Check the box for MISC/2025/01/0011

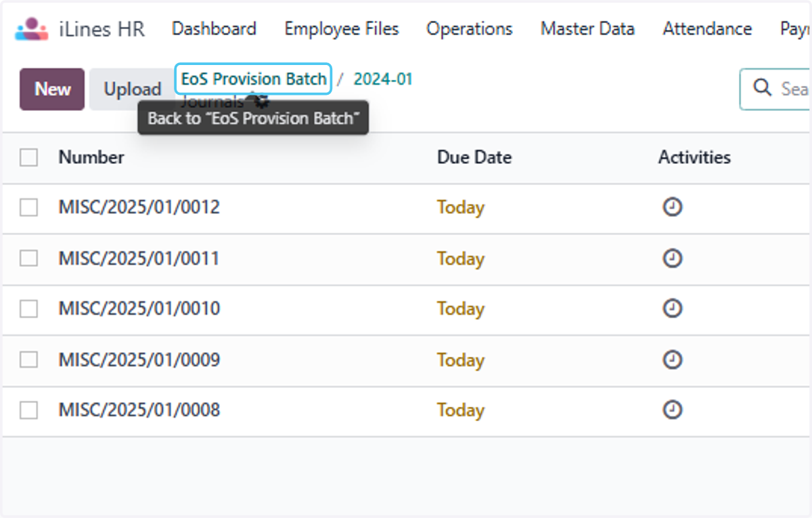[28, 258]
